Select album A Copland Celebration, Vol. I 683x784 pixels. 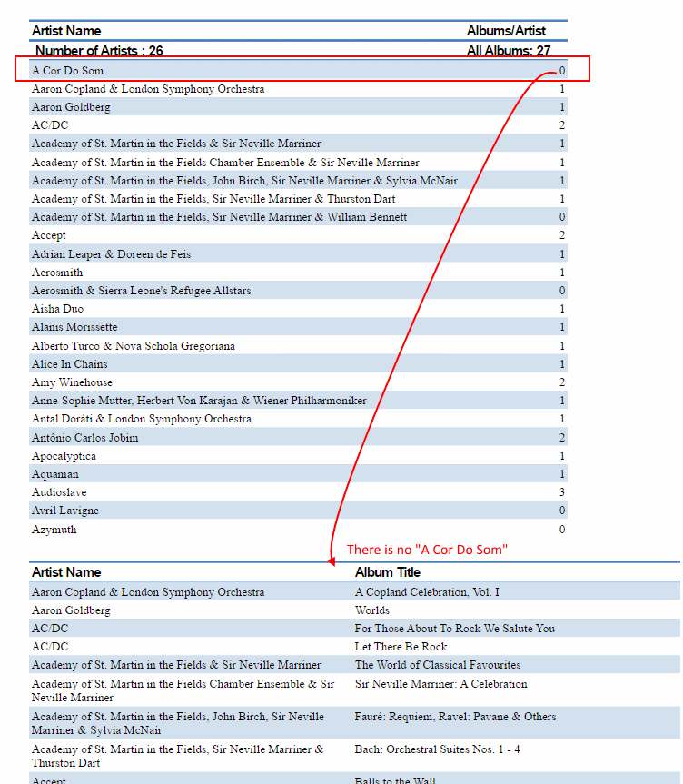tap(427, 592)
